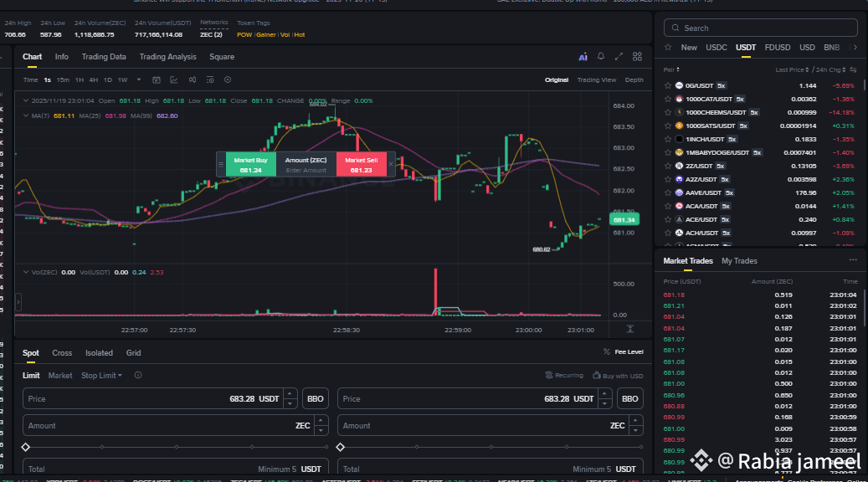Open the Recurring buy option

pyautogui.click(x=564, y=375)
